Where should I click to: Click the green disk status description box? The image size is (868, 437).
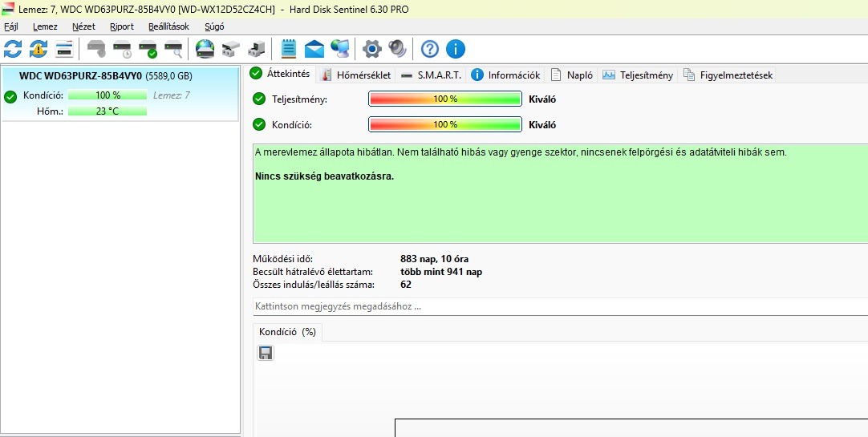(560, 193)
